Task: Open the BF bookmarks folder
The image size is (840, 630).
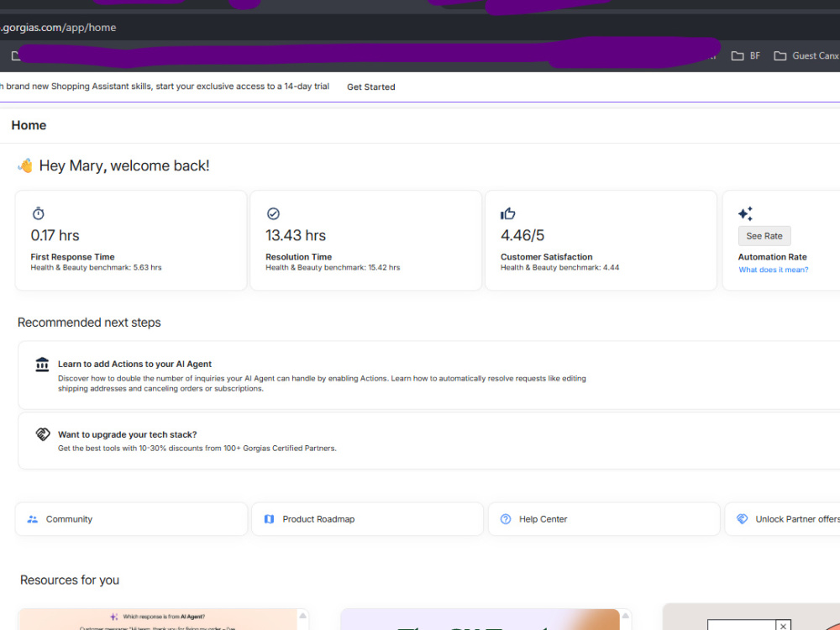Action: click(x=745, y=55)
